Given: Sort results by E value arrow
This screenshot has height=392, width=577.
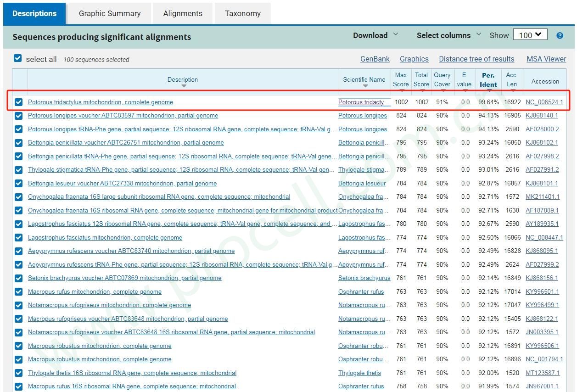Looking at the screenshot, I should pyautogui.click(x=465, y=90).
